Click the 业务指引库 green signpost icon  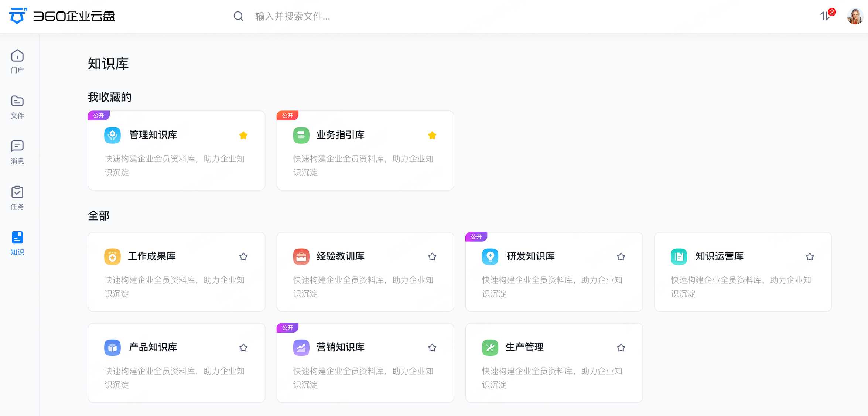point(301,135)
